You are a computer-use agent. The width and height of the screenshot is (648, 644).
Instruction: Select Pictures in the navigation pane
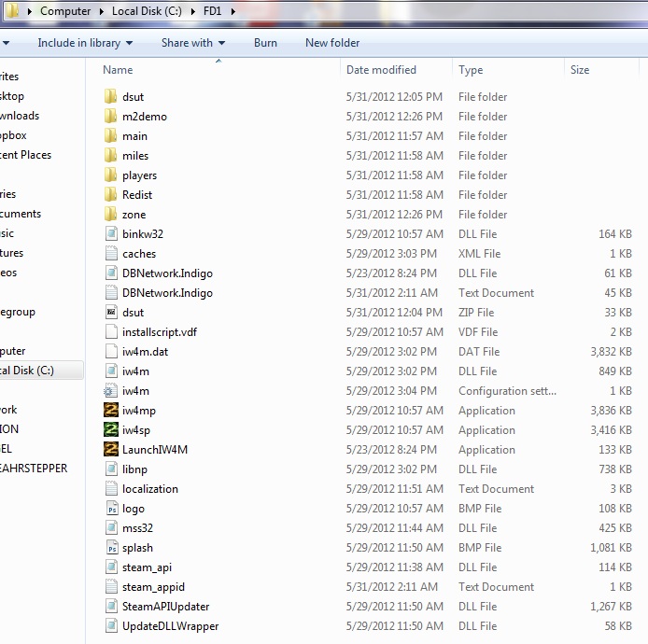click(11, 253)
